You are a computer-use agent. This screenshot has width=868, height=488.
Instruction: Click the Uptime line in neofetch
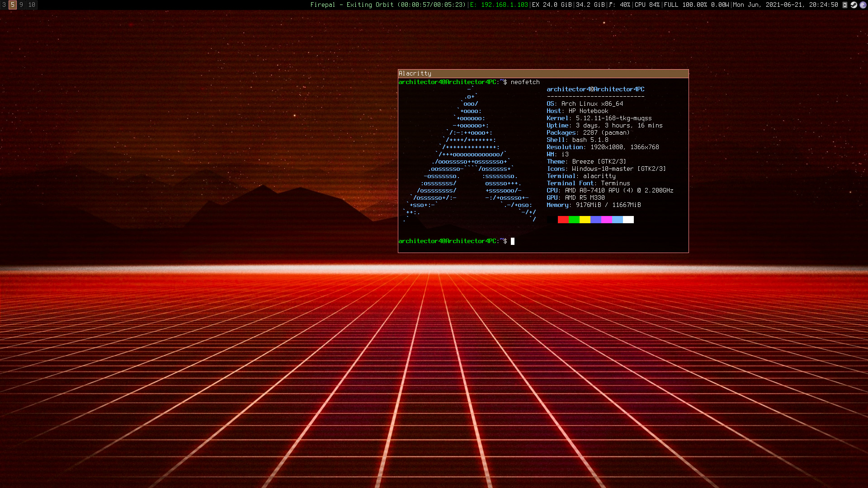(x=604, y=126)
